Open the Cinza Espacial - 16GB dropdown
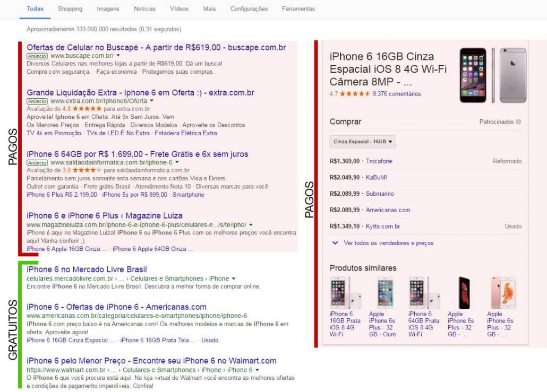547x392 pixels. (x=363, y=142)
